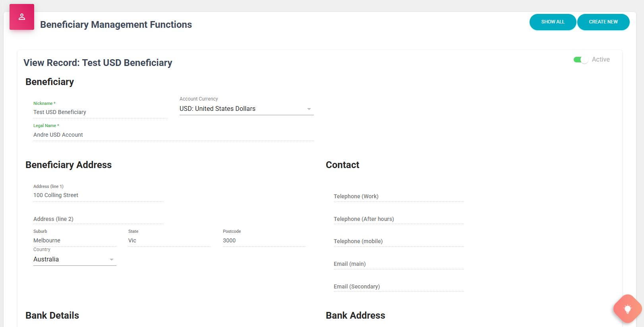The height and width of the screenshot is (327, 644).
Task: Click the Suburb field containing Melbourne
Action: 74,241
